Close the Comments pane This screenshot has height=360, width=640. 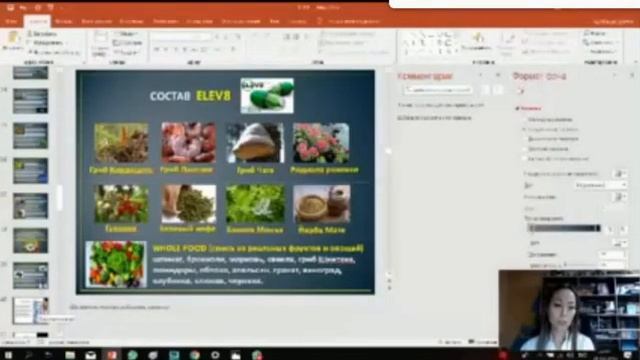(x=498, y=75)
